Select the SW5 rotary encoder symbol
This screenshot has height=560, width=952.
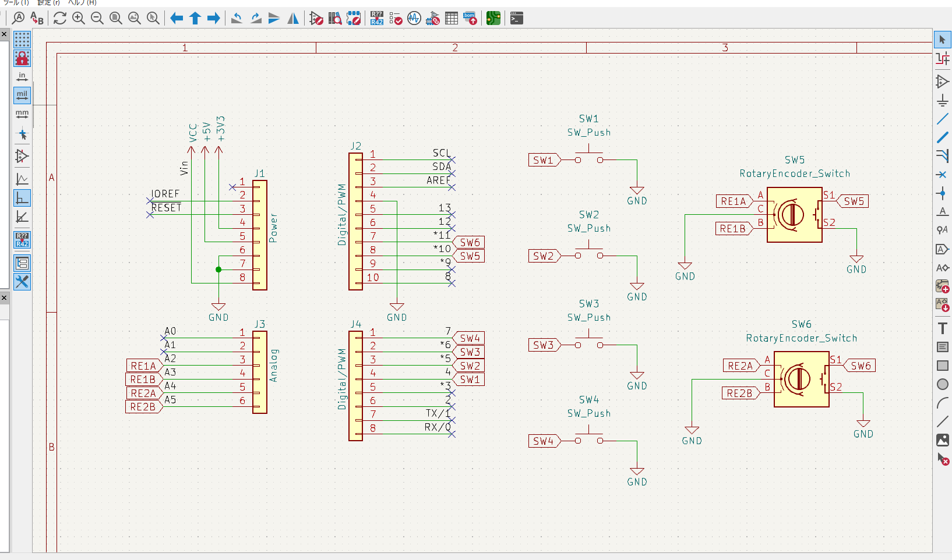point(794,215)
